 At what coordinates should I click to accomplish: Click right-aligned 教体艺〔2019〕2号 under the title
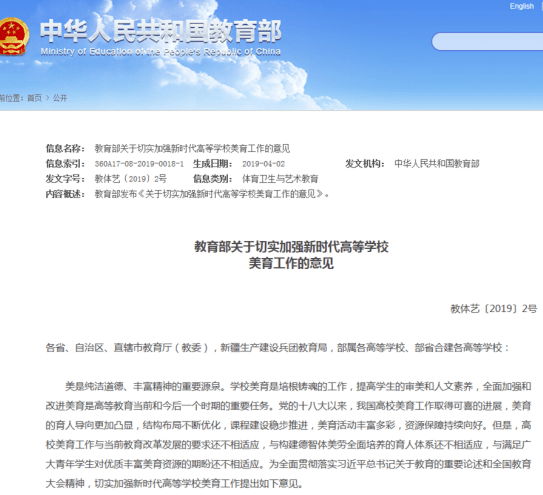point(493,309)
